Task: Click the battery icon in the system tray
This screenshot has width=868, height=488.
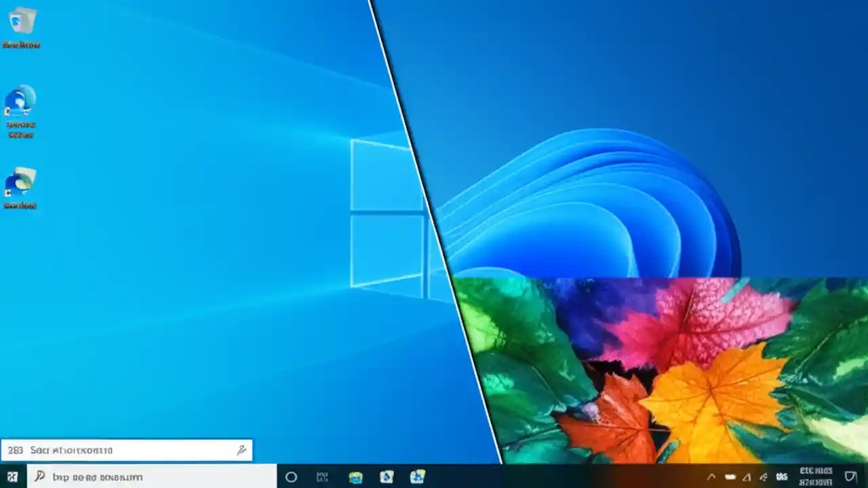Action: 731,476
